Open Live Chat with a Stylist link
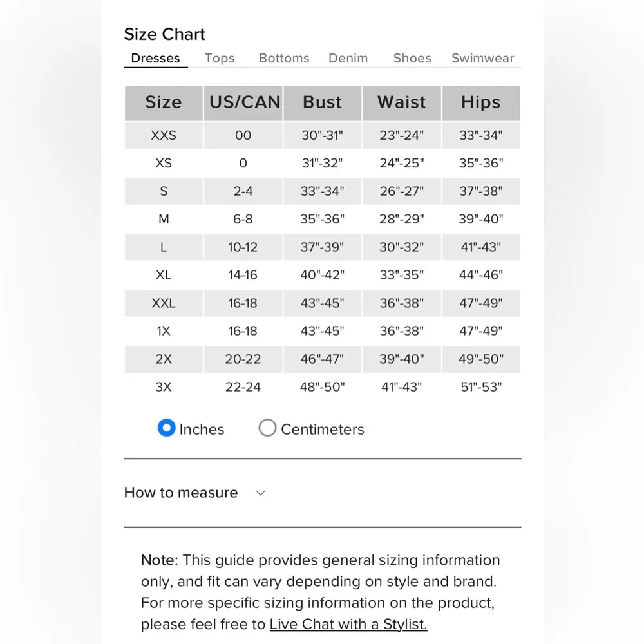 (348, 624)
